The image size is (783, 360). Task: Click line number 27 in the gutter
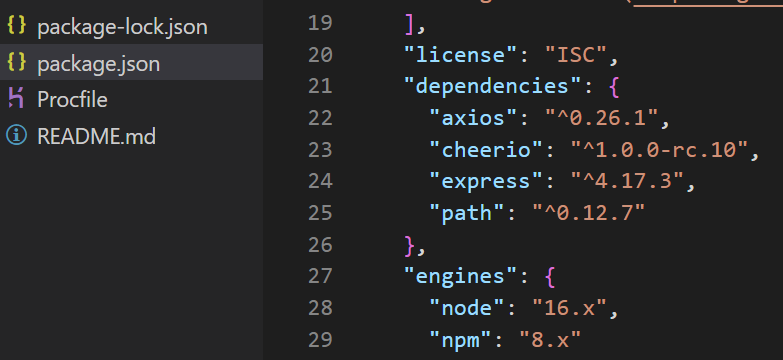point(320,276)
